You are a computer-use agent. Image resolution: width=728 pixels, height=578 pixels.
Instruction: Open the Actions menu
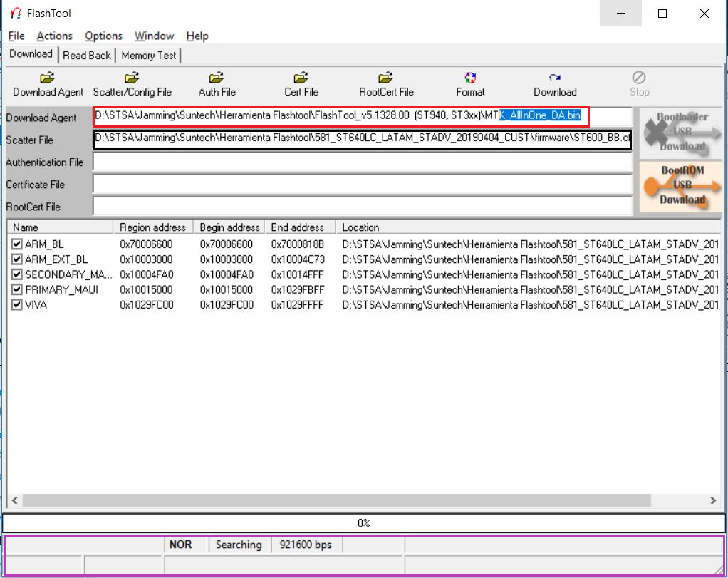tap(54, 36)
